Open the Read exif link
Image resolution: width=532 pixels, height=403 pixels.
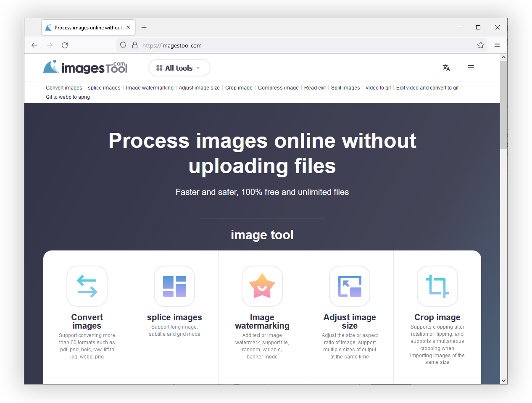pyautogui.click(x=315, y=88)
